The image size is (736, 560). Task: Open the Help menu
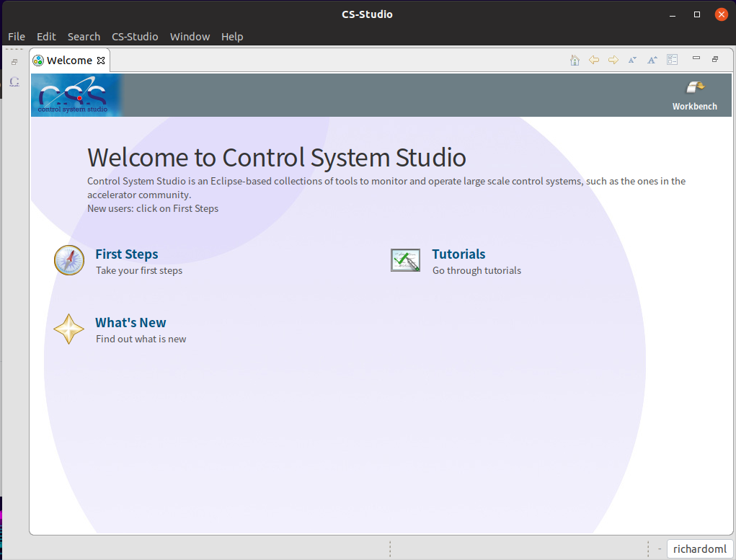click(232, 36)
